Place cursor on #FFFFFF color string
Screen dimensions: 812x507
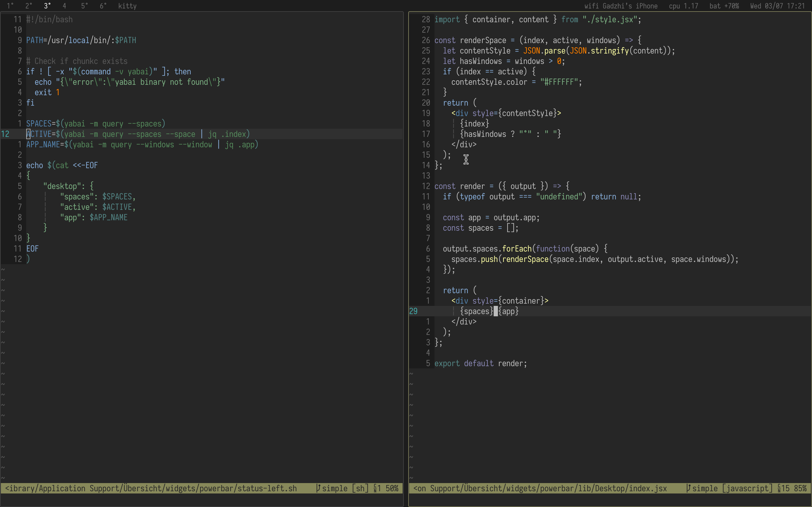(x=560, y=82)
